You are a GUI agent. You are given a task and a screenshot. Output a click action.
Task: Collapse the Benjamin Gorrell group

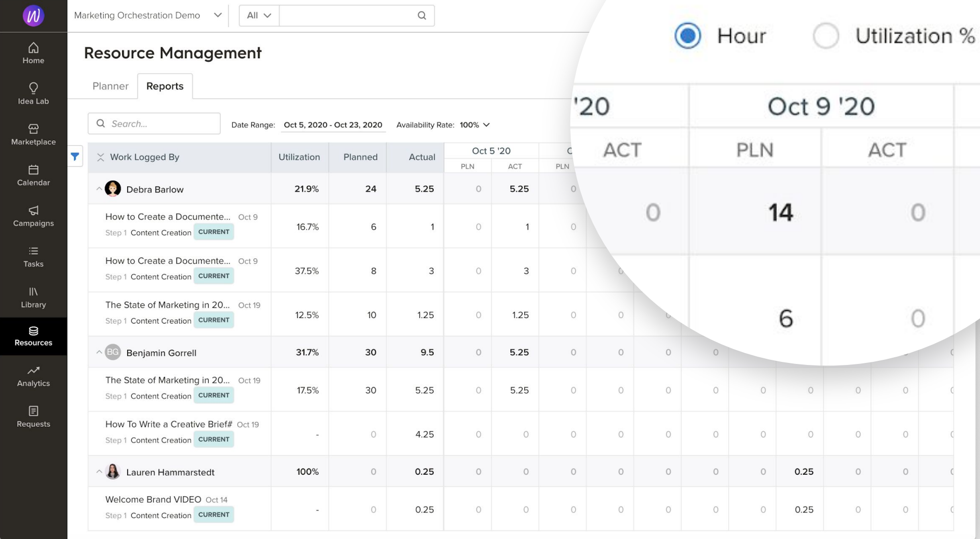pyautogui.click(x=99, y=352)
